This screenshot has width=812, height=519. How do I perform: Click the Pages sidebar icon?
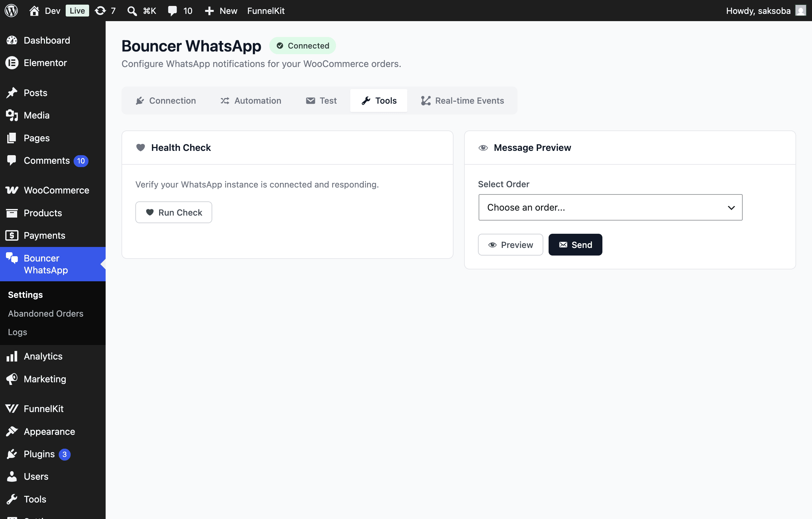(x=12, y=138)
